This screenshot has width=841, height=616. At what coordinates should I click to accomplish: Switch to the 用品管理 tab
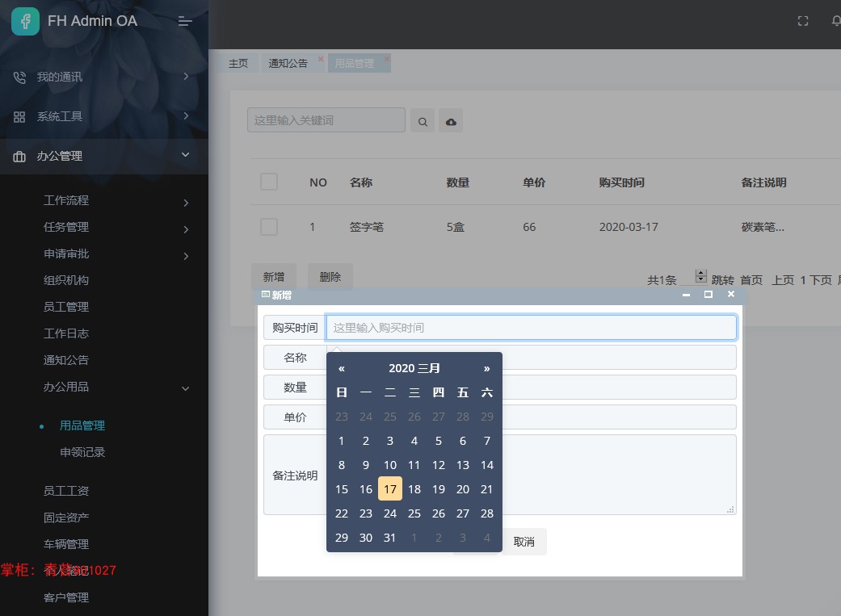click(355, 63)
